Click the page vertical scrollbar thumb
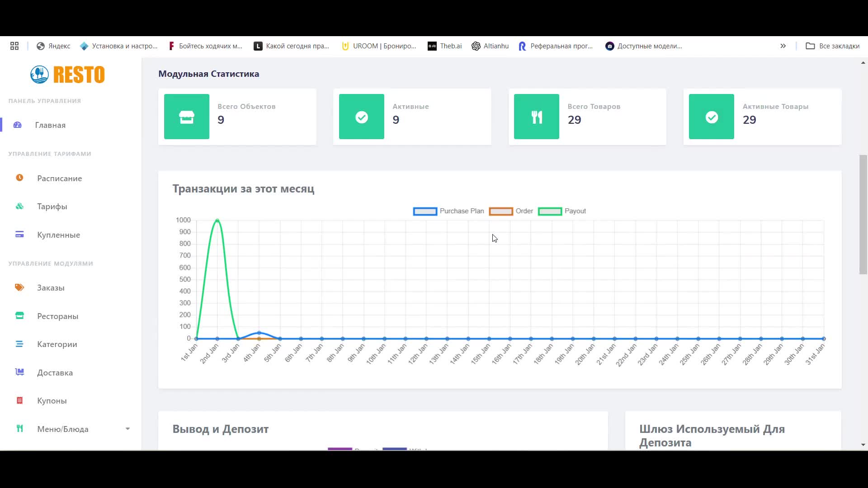Image resolution: width=868 pixels, height=488 pixels. click(x=863, y=215)
